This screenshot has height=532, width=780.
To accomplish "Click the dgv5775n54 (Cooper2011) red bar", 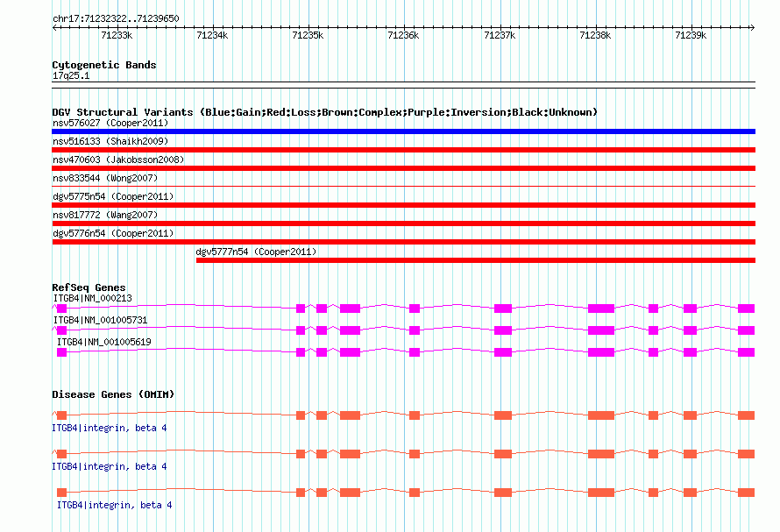I will (x=403, y=205).
